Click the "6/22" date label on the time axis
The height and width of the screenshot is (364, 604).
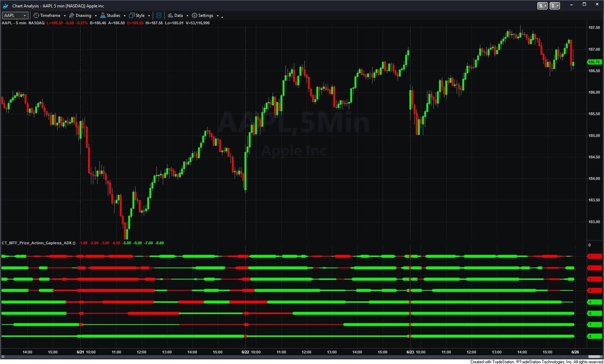pos(246,352)
